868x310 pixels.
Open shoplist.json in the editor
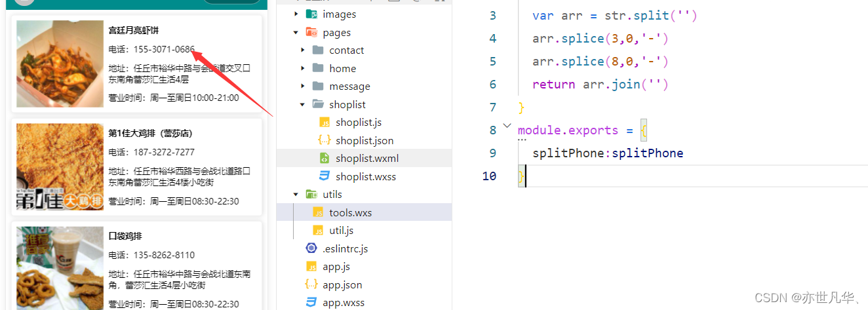365,140
